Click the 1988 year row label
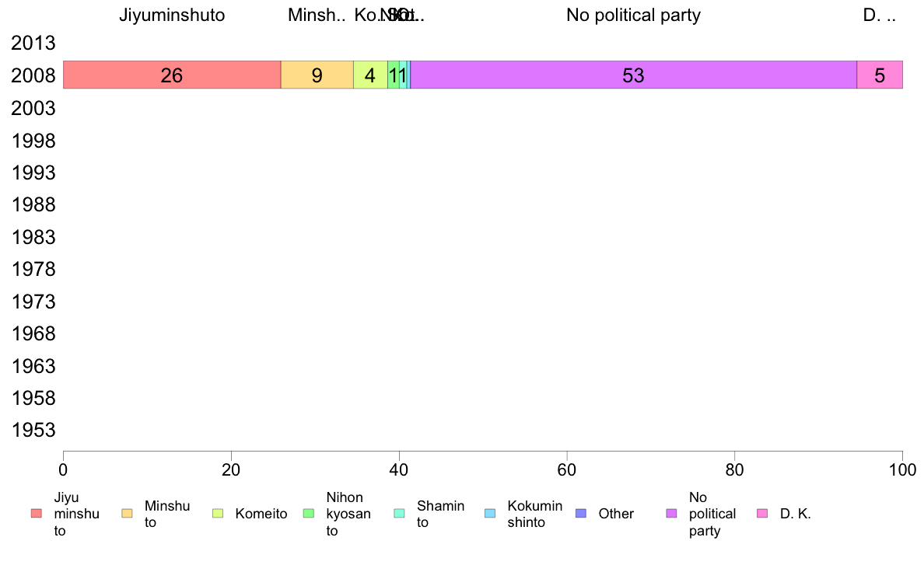The image size is (924, 572). coord(33,205)
